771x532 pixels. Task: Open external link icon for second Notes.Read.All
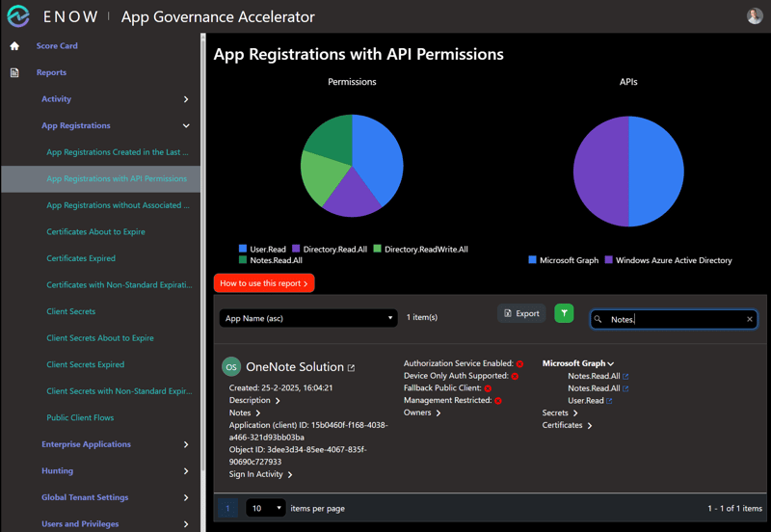625,388
